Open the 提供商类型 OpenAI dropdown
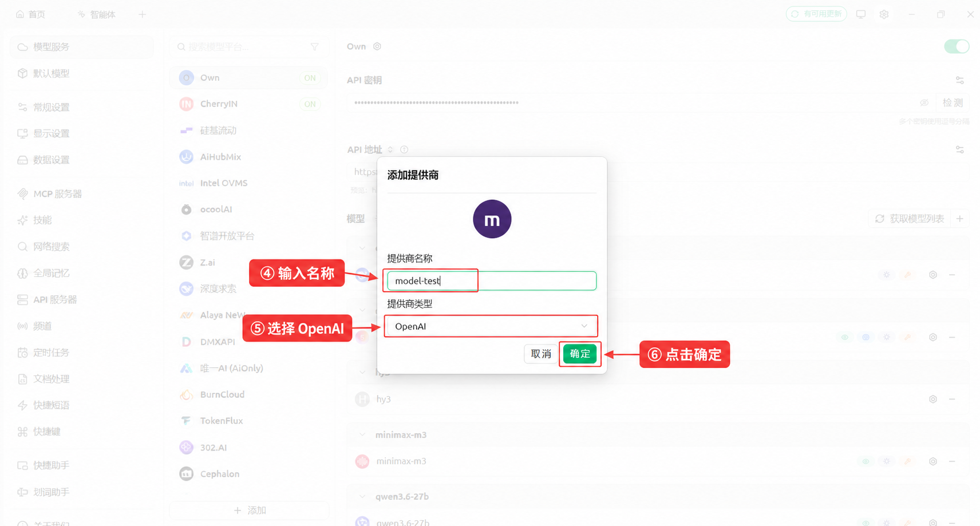Viewport: 980px width, 526px height. tap(492, 326)
